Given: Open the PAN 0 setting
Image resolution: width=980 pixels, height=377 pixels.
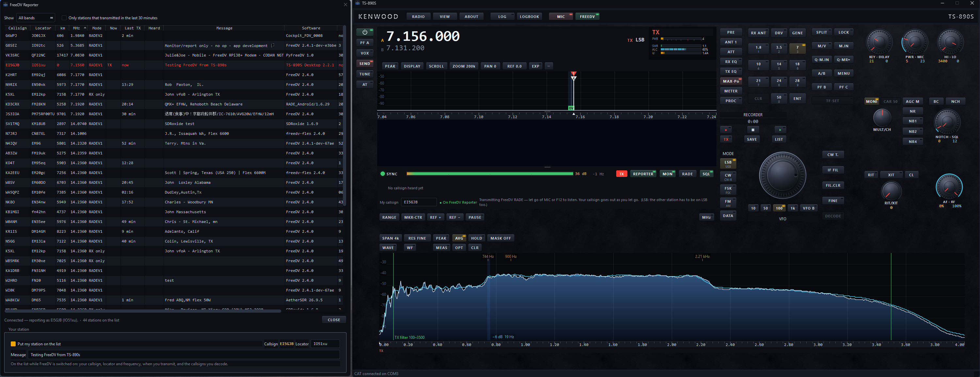Looking at the screenshot, I should (490, 66).
